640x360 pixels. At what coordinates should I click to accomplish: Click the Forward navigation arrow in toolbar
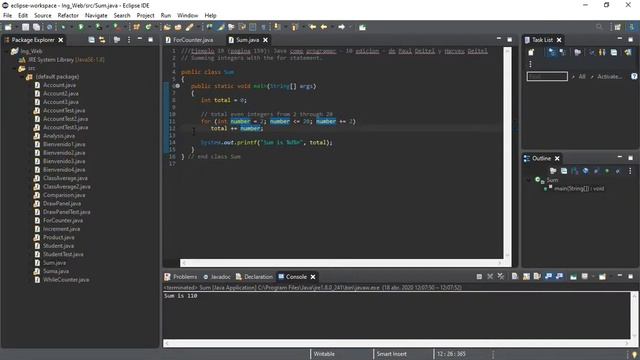(x=342, y=27)
